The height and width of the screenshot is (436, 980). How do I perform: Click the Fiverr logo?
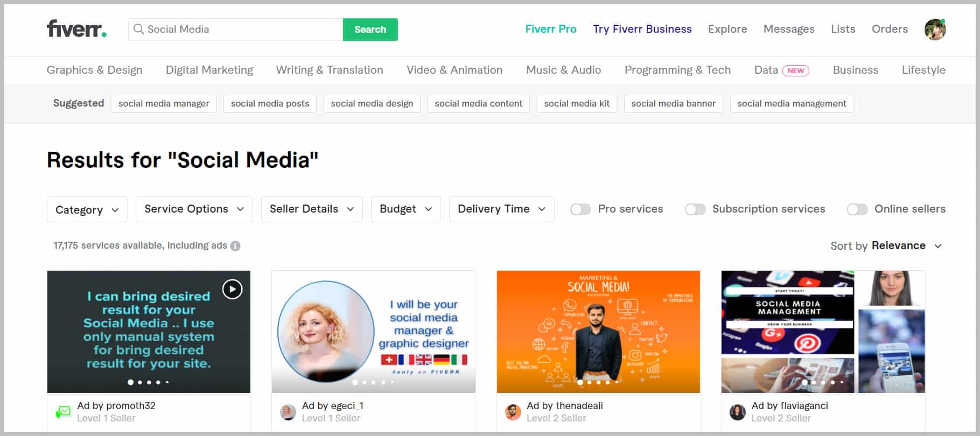76,29
